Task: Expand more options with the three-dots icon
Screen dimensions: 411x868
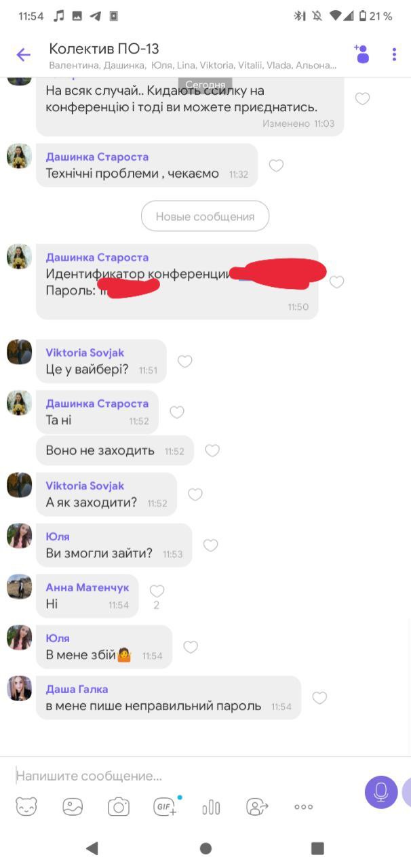Action: point(303,807)
